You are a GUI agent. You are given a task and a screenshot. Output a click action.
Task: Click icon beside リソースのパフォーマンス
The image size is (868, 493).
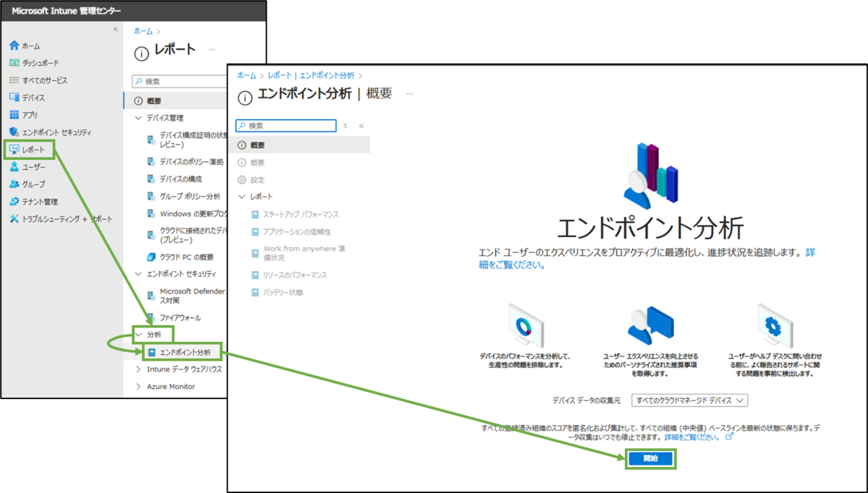(x=255, y=275)
